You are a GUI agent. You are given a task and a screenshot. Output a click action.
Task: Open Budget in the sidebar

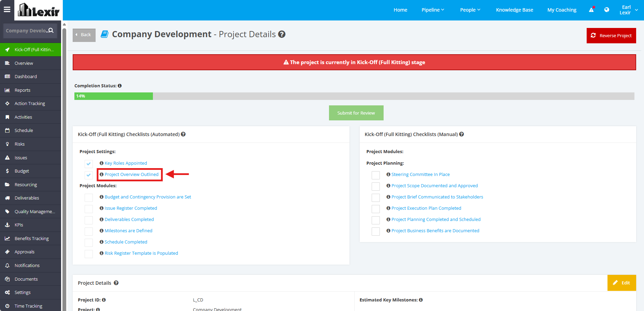(31, 171)
